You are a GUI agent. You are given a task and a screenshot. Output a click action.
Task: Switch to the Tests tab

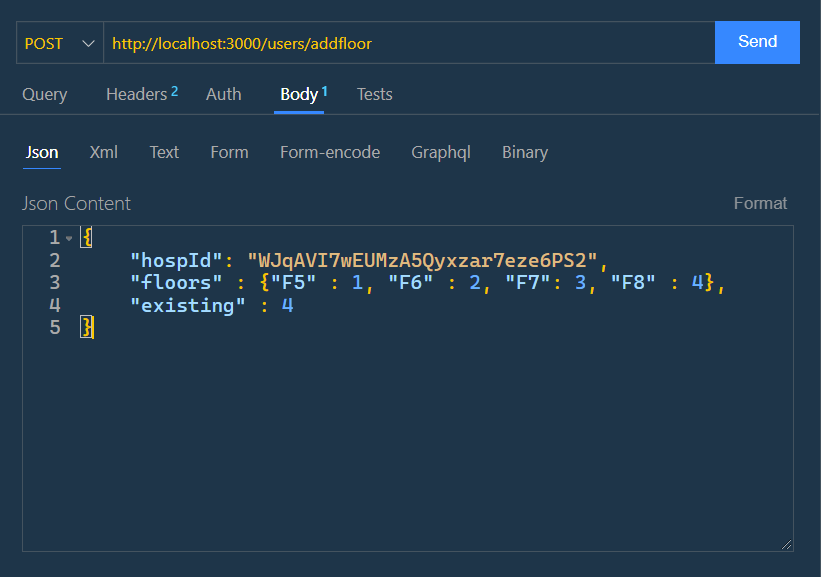point(374,94)
